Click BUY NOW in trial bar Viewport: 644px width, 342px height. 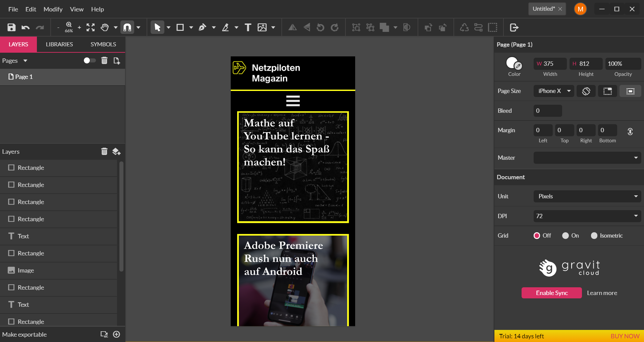(625, 336)
